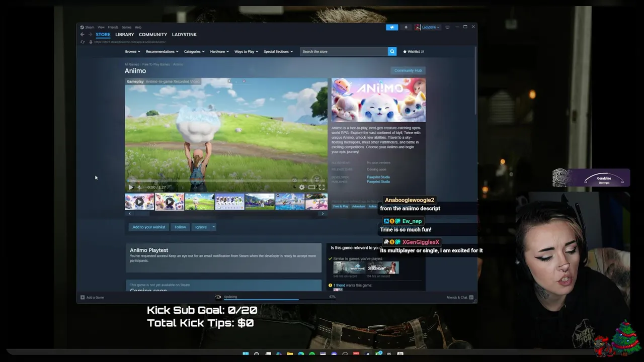Open the Help menu
The height and width of the screenshot is (362, 644).
click(x=138, y=27)
